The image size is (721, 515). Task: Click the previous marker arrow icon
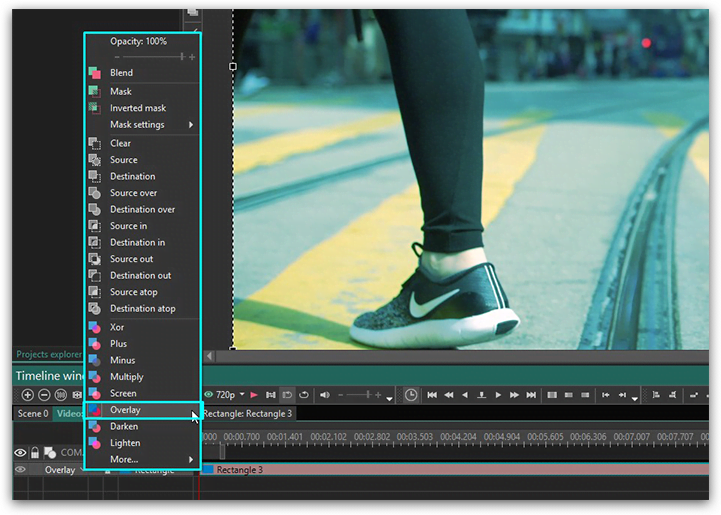606,395
